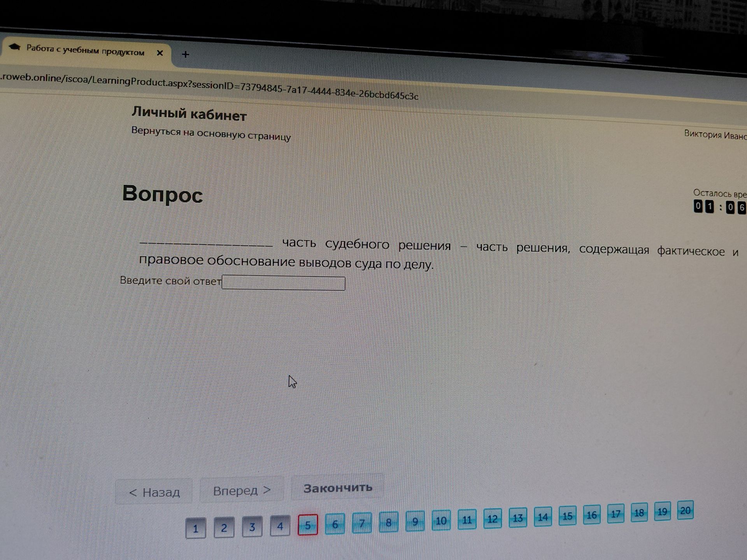Jump to question 10
This screenshot has height=560, width=747.
point(441,520)
